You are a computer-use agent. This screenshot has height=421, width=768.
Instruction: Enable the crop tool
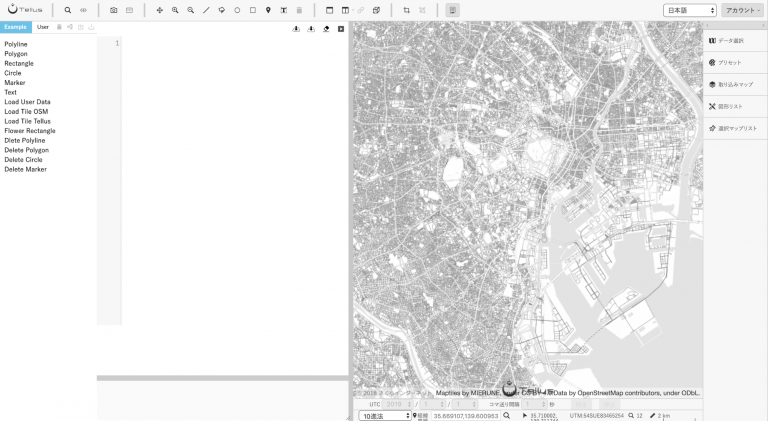[407, 10]
